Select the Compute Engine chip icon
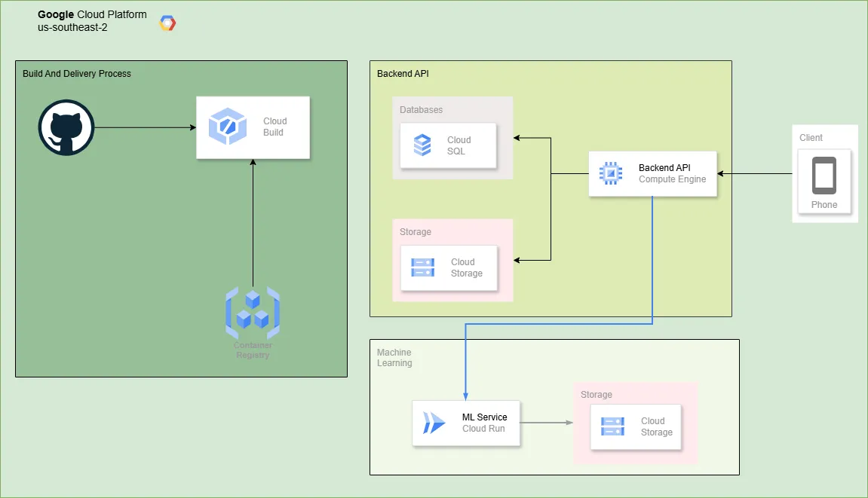This screenshot has width=868, height=498. coord(610,173)
